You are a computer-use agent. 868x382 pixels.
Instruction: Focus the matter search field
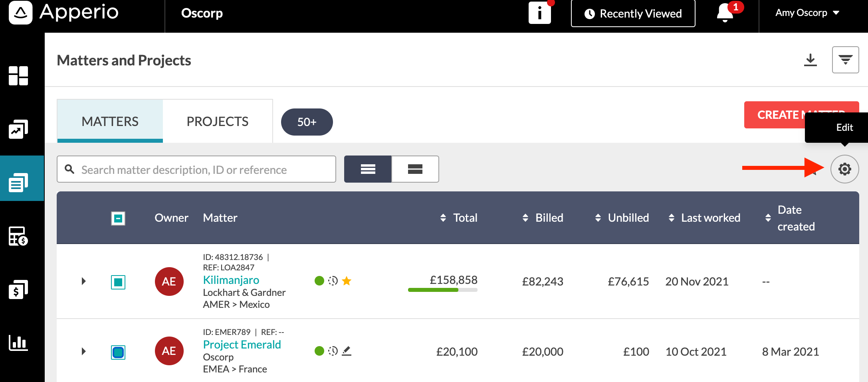tap(196, 169)
